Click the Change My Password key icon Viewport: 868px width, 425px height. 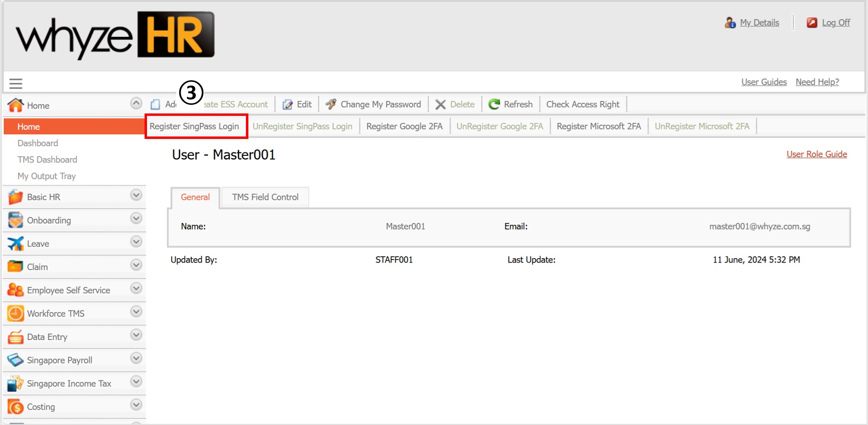330,104
